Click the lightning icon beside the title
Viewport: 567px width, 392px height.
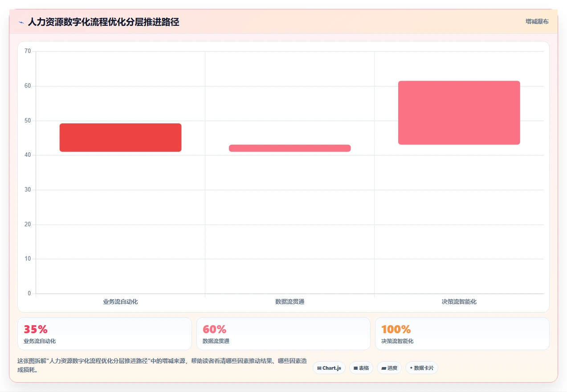[21, 22]
